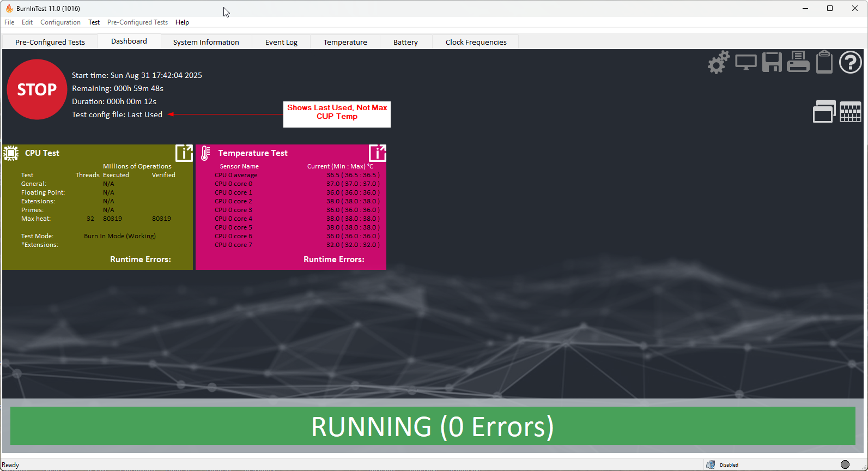Click Test config file: Last Used text
868x471 pixels.
[117, 114]
